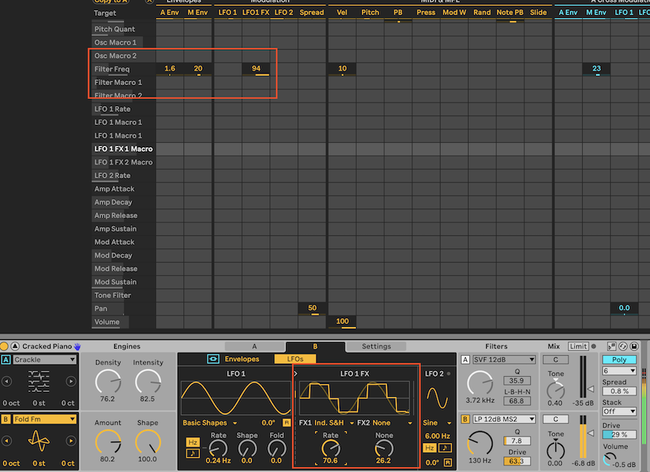Viewport: 650px width, 472px height.
Task: Click filter B Drive 63.3 slider
Action: tap(517, 461)
